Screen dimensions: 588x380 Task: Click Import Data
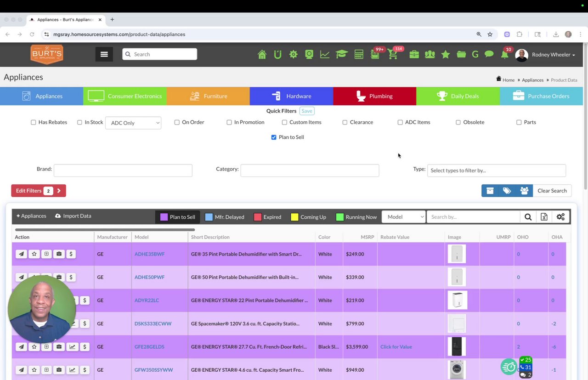pos(73,216)
